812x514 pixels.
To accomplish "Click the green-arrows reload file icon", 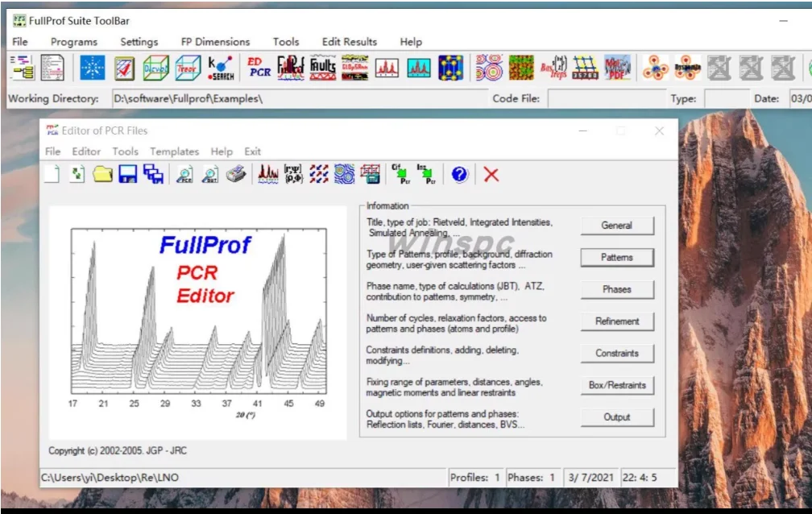I will click(x=77, y=174).
